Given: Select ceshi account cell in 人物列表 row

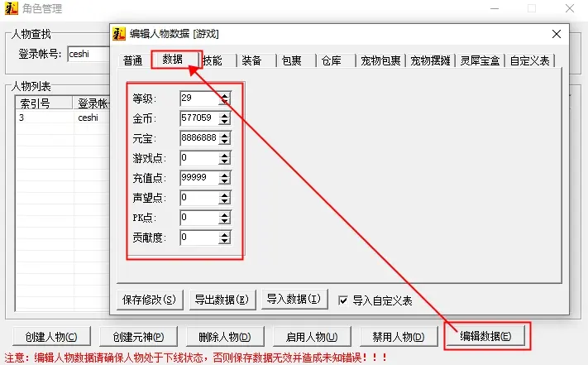Looking at the screenshot, I should 92,118.
